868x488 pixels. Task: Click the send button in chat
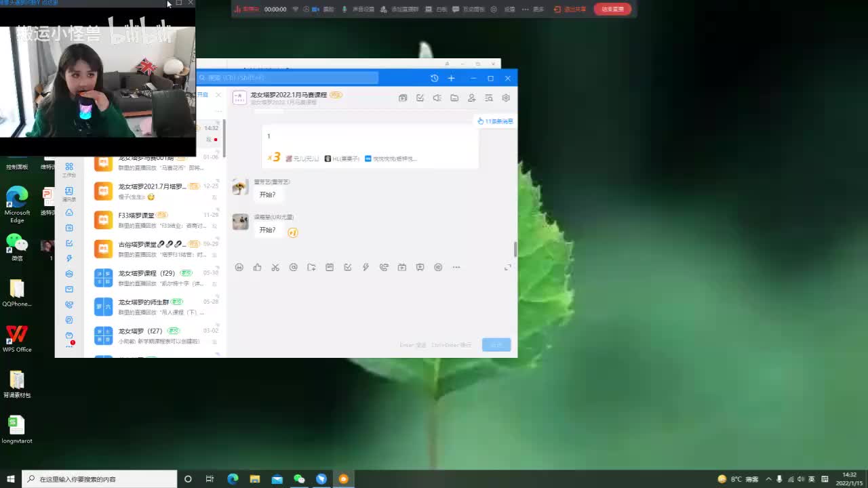coord(496,345)
